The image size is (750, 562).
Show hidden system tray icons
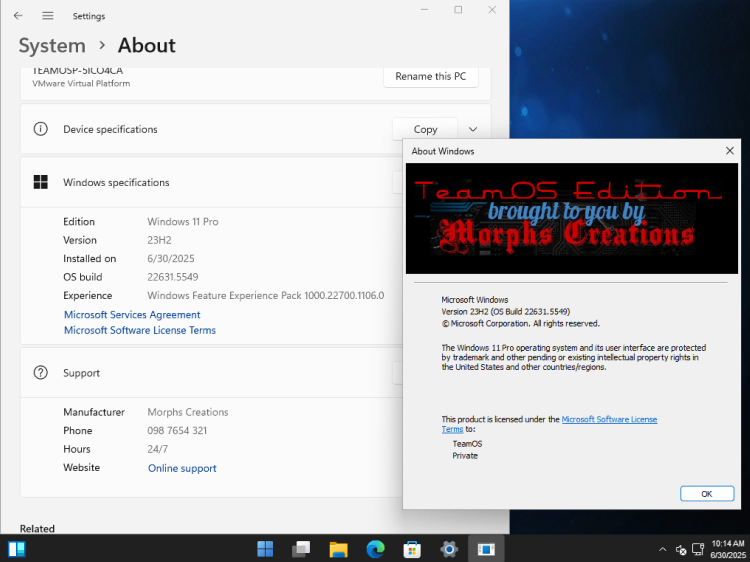click(662, 549)
